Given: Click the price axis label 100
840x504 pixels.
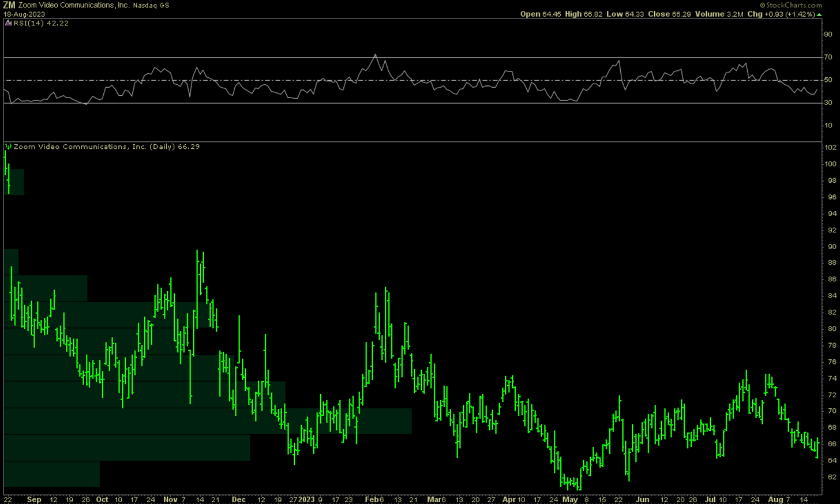Looking at the screenshot, I should (830, 164).
